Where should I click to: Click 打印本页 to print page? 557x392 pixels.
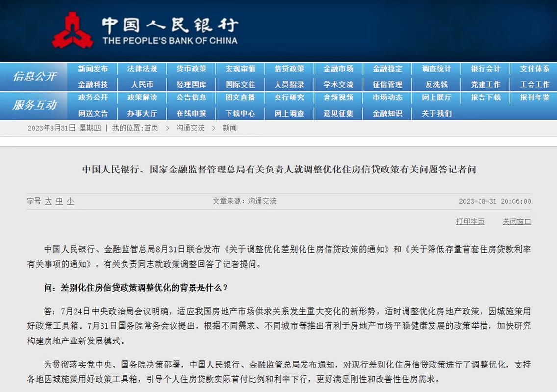[470, 221]
